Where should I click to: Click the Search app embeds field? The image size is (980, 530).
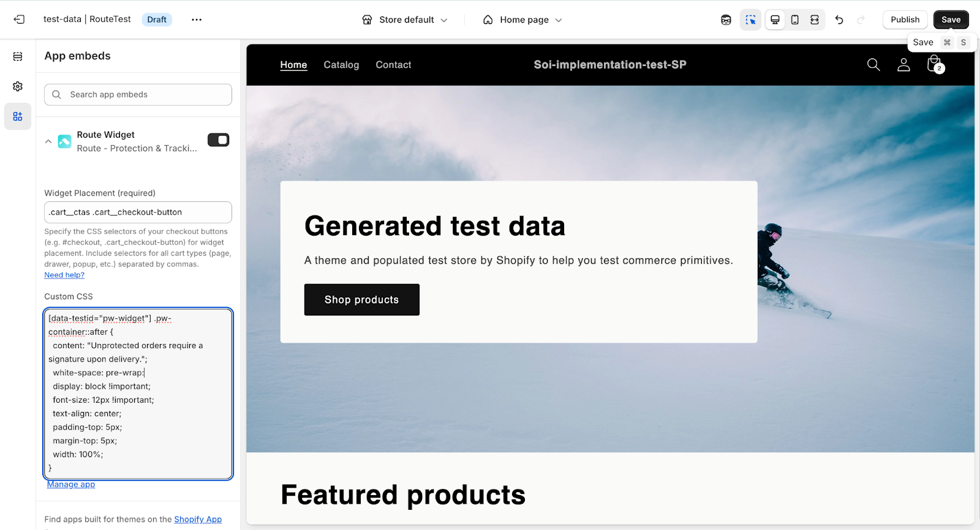tap(138, 95)
